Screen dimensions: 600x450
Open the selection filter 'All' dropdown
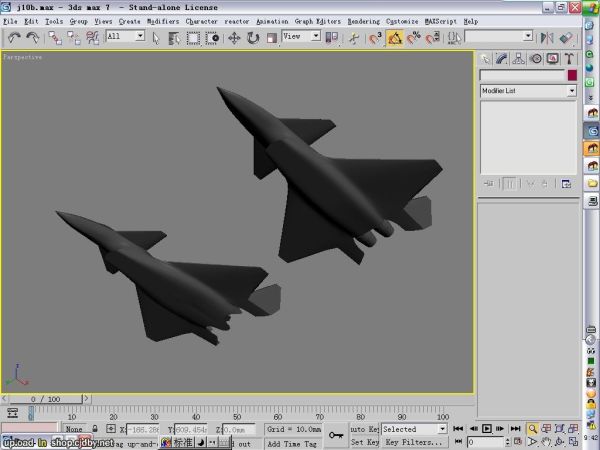pos(139,36)
